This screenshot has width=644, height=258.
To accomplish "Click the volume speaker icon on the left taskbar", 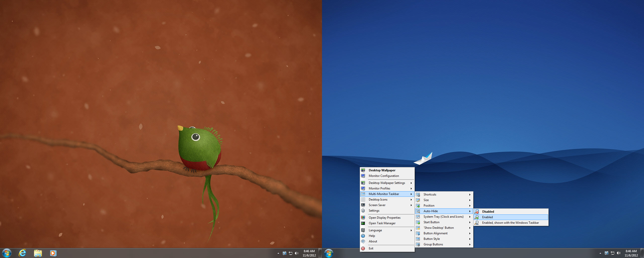I will click(x=297, y=253).
